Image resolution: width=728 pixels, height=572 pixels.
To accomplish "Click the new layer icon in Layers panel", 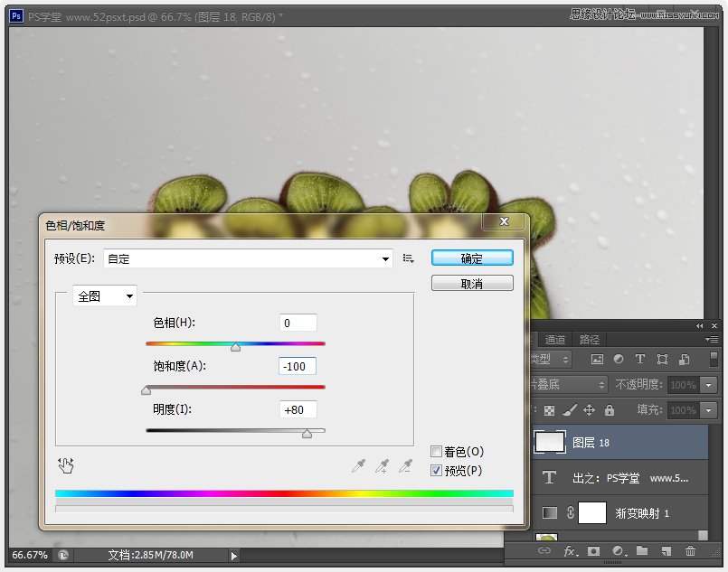I will click(665, 549).
